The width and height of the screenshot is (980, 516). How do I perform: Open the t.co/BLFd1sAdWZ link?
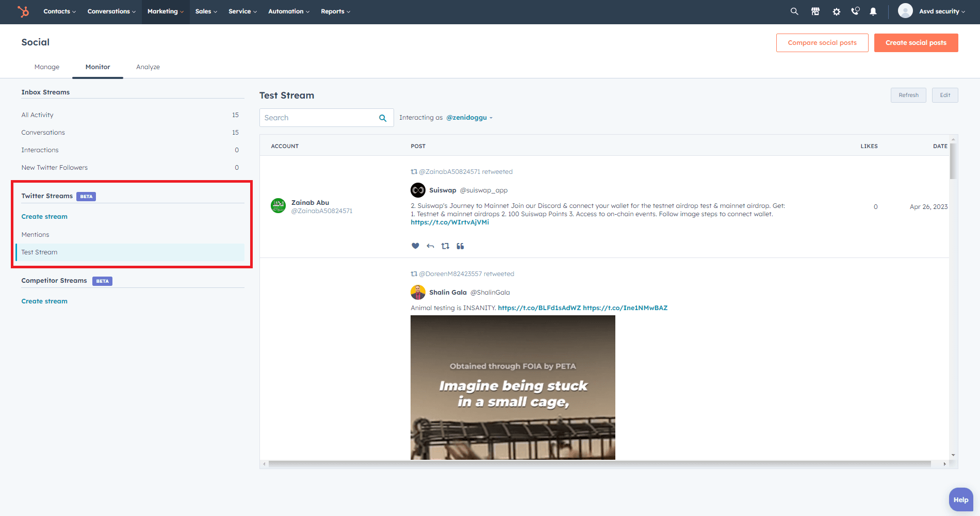tap(540, 308)
